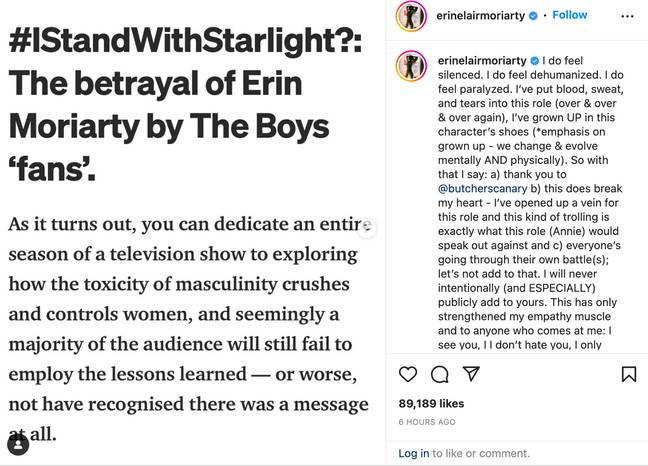Viewport: 648px width, 466px height.
Task: Open the caption author's profile avatar
Action: tap(411, 66)
